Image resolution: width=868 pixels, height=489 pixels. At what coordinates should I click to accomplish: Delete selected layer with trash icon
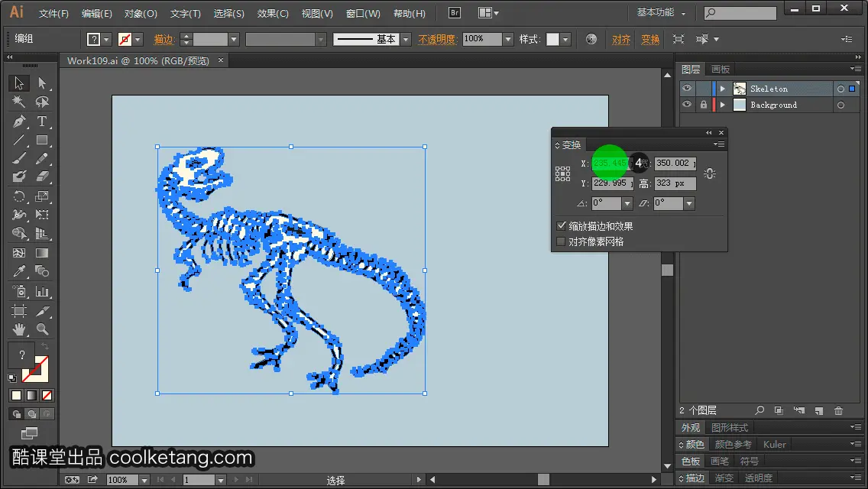click(x=839, y=410)
